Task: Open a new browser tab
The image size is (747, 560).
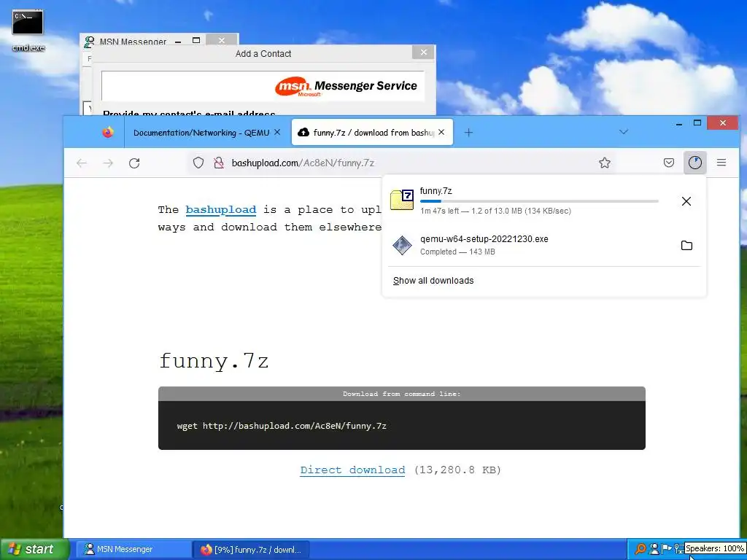Action: click(468, 133)
